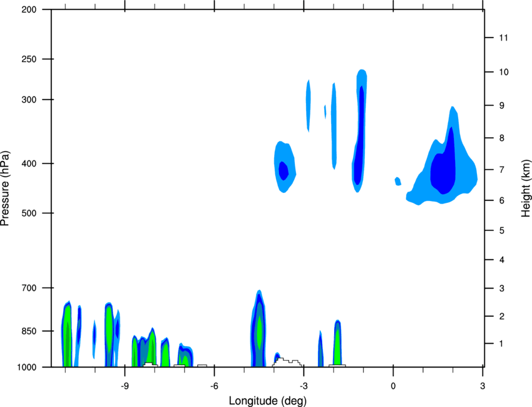
Task: Pick the 1 km height label
Action: [502, 344]
